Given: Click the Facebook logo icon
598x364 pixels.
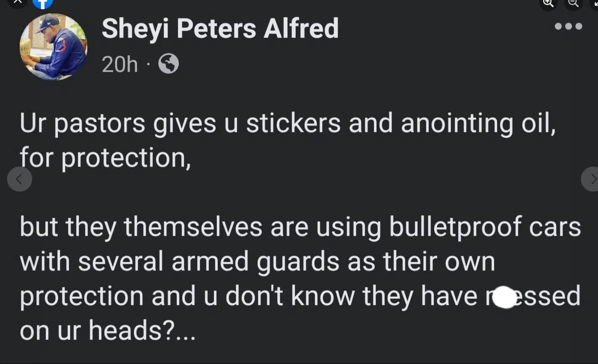Looking at the screenshot, I should tap(43, 3).
